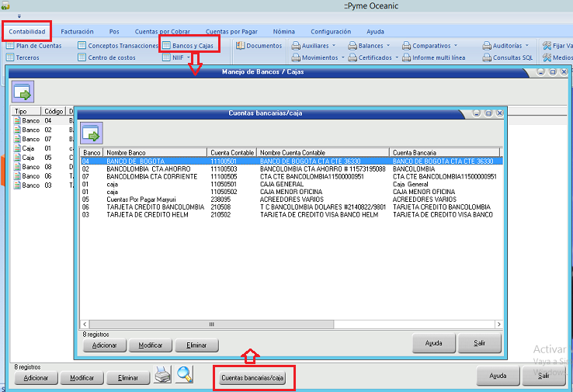This screenshot has height=392, width=573.
Task: Click the Nombre Banco column header
Action: 155,152
